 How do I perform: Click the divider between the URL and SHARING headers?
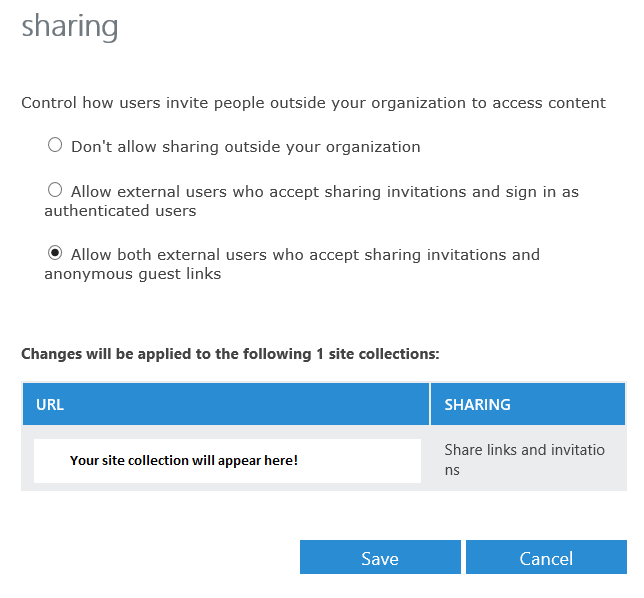point(430,405)
